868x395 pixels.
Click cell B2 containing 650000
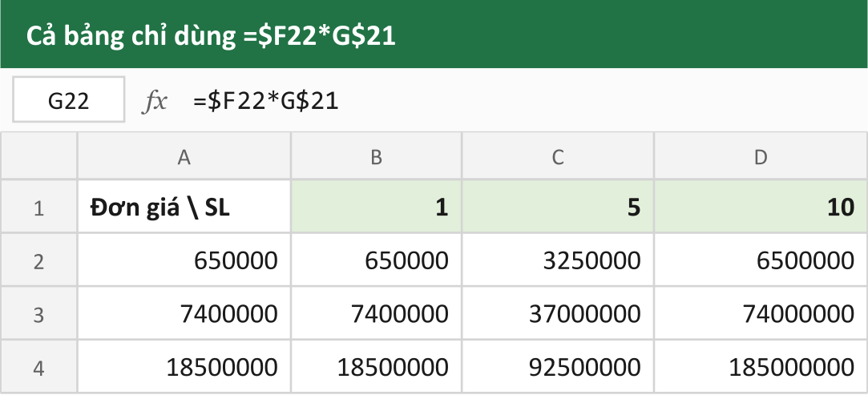click(376, 260)
